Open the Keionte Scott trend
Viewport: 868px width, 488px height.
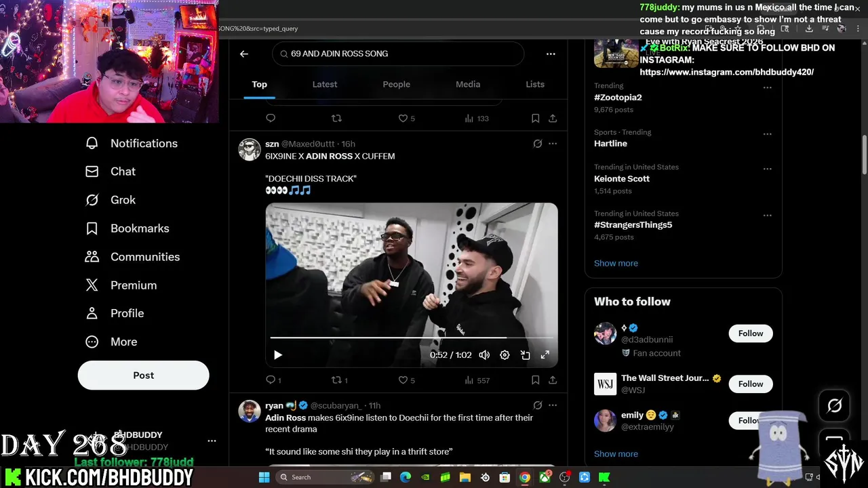click(622, 179)
